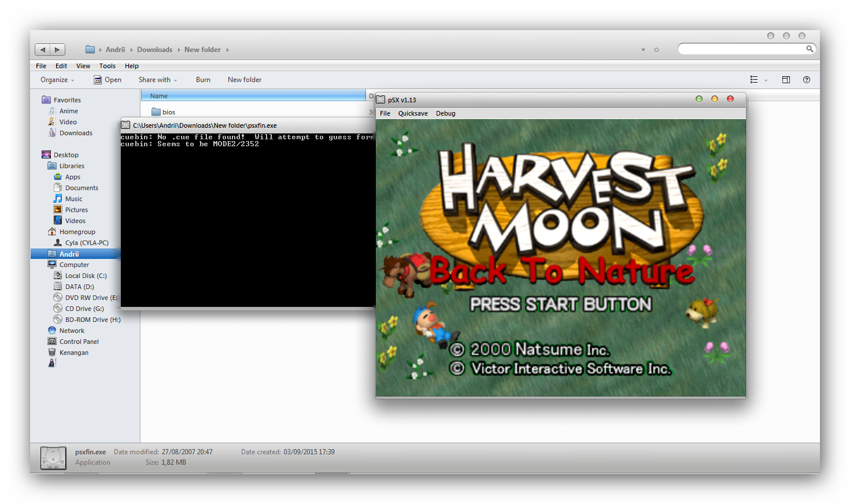Click the Harvest Moon game screen
Viewport: 850px width, 504px height.
pyautogui.click(x=561, y=258)
